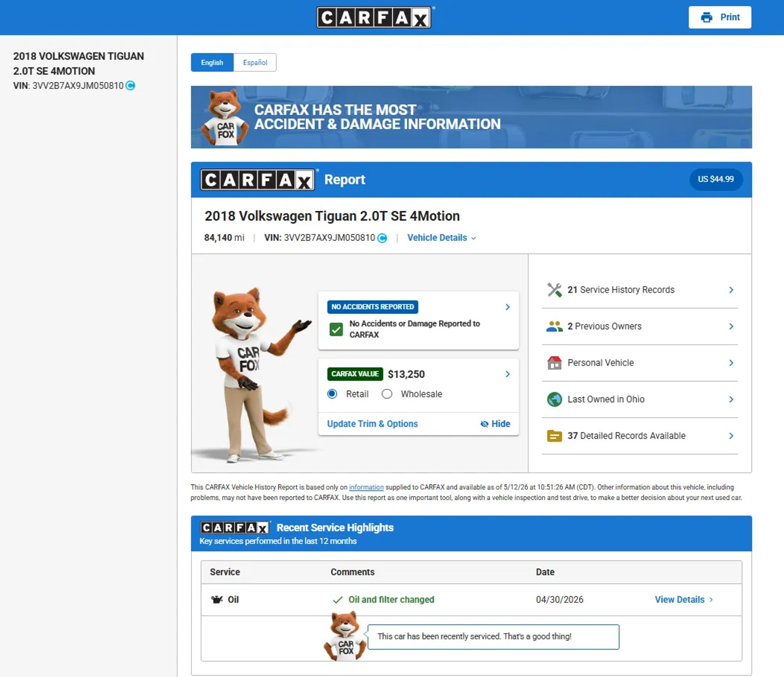This screenshot has height=677, width=784.
Task: Select the Retail value radio button
Action: point(332,394)
